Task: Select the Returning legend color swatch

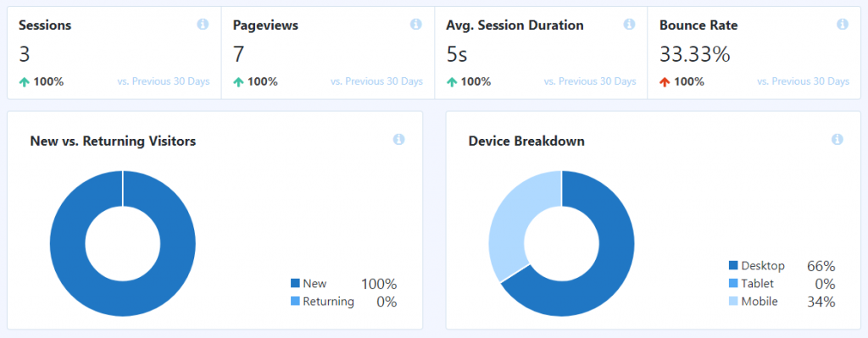Action: 295,302
